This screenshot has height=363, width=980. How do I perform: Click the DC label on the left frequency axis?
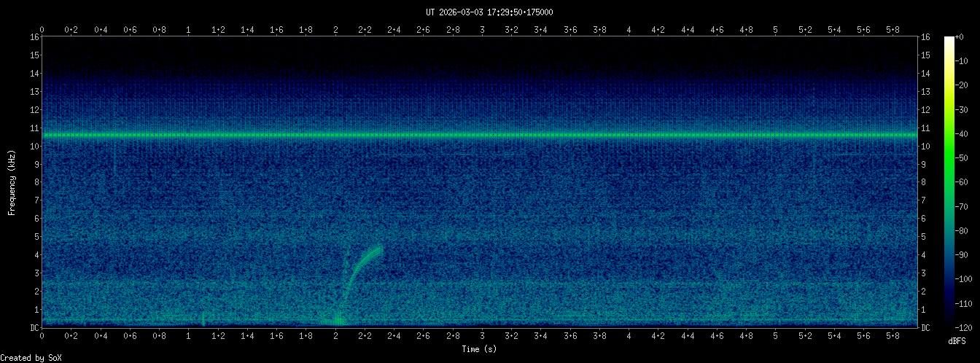click(34, 328)
